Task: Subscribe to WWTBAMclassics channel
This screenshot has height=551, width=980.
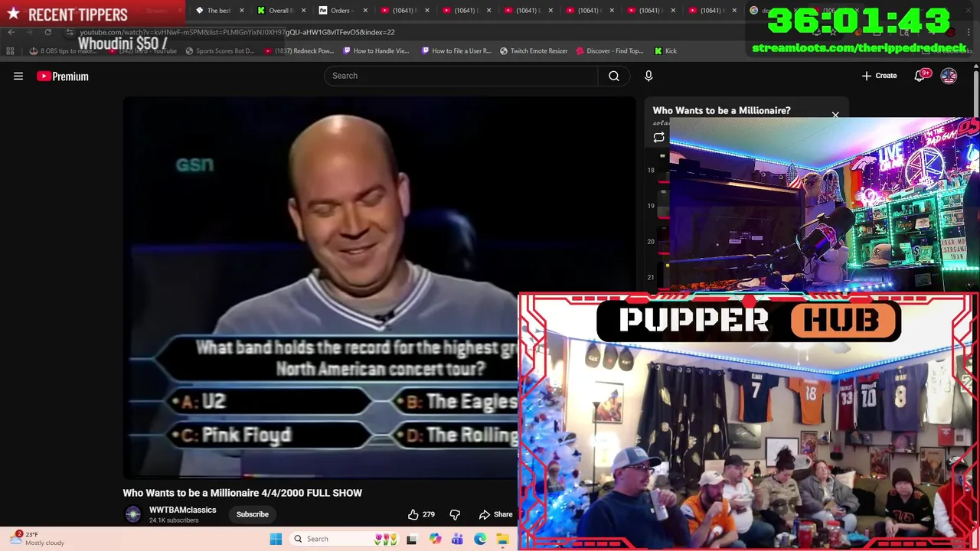Action: tap(252, 514)
